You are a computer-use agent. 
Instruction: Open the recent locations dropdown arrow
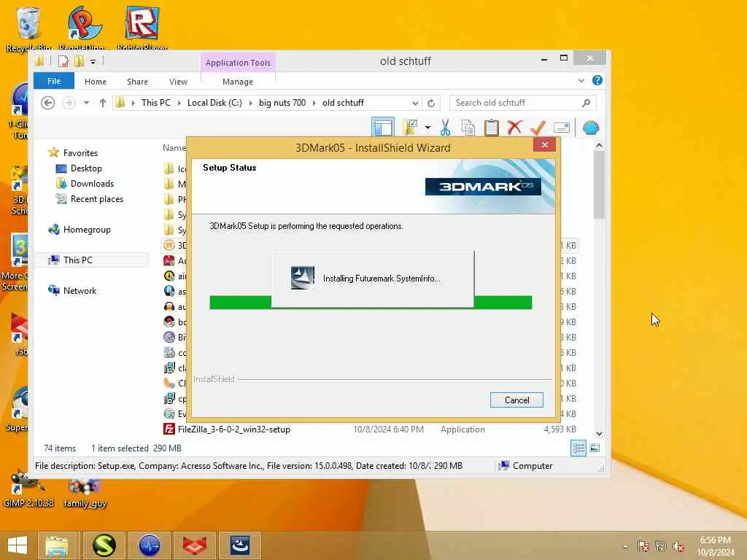tap(86, 103)
